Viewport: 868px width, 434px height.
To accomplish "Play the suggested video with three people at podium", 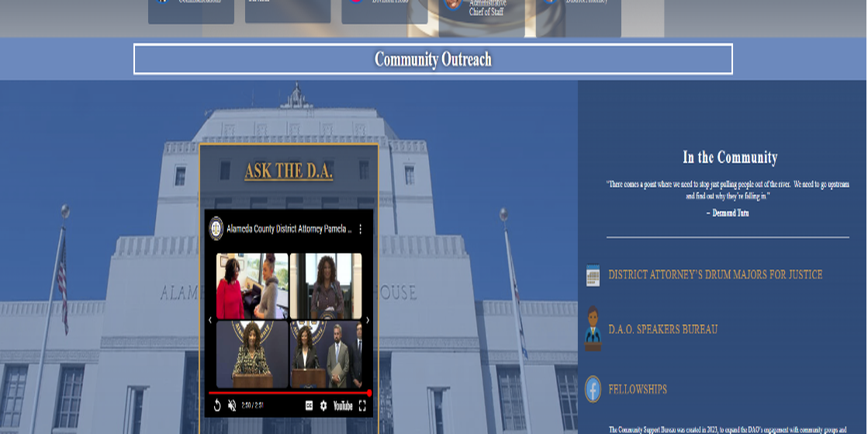I will 326,354.
